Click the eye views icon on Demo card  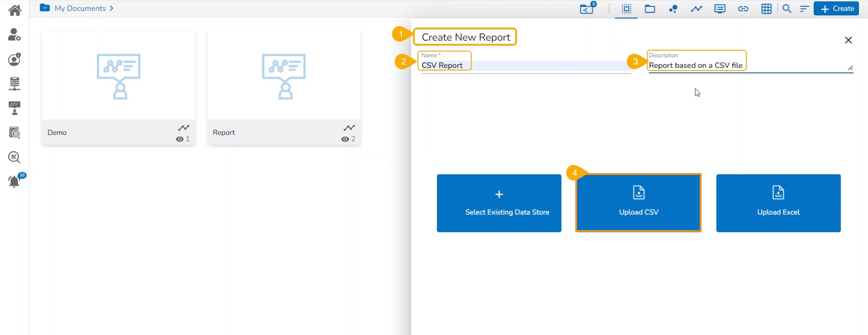[180, 139]
